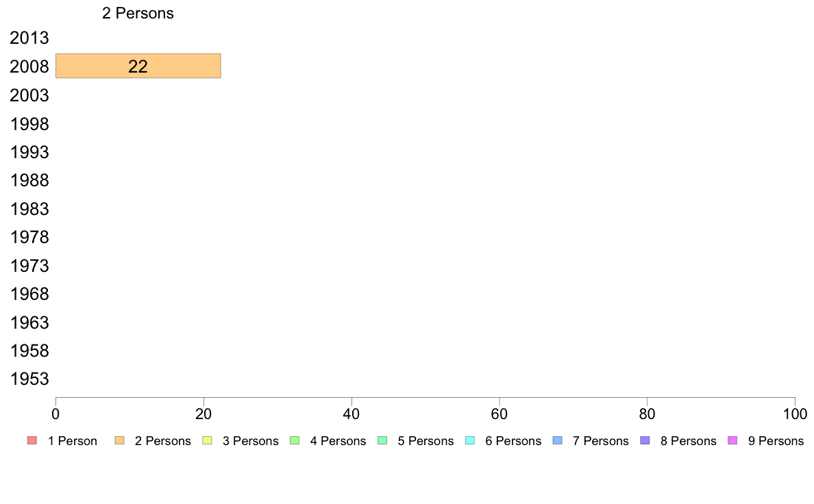Select the 1 Person legend text

point(73,441)
